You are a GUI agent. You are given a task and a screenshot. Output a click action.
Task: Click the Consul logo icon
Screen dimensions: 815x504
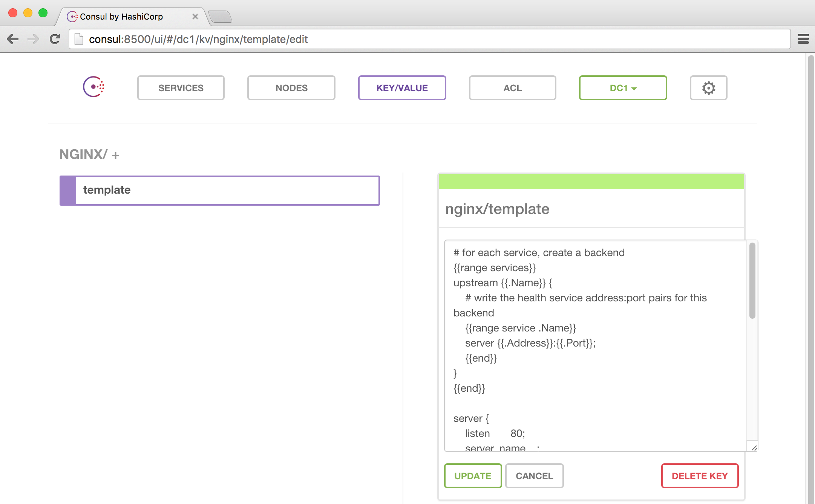tap(93, 87)
